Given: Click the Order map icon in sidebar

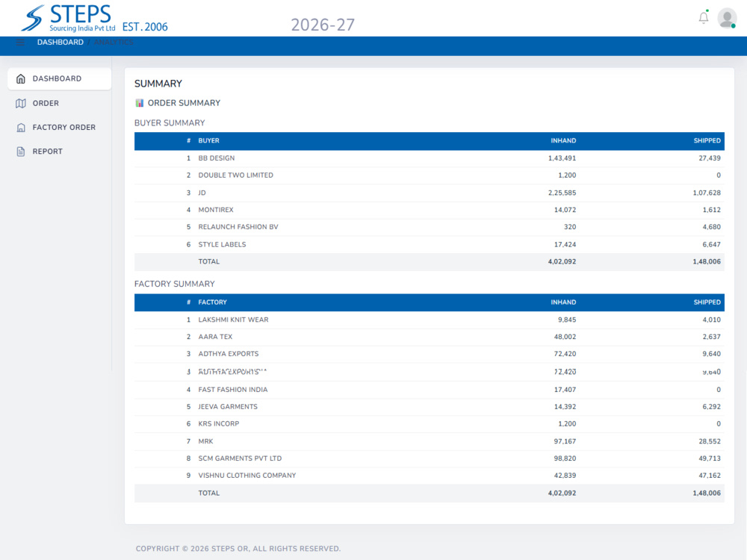Looking at the screenshot, I should coord(20,103).
